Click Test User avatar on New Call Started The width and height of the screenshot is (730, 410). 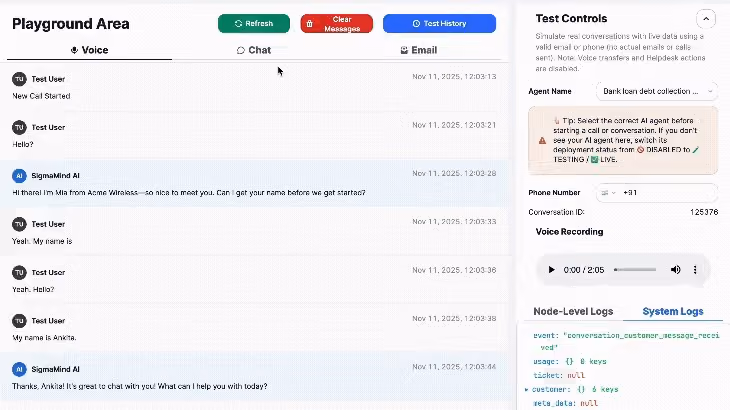[x=19, y=79]
